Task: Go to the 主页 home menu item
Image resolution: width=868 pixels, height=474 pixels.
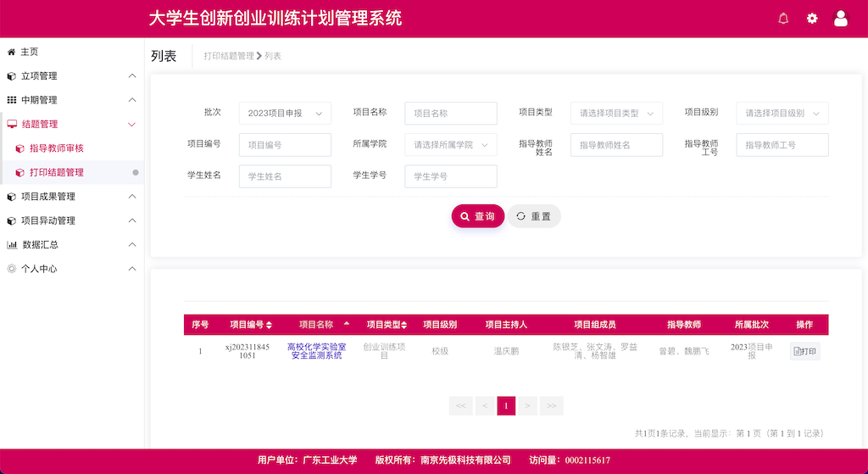Action: (x=29, y=52)
